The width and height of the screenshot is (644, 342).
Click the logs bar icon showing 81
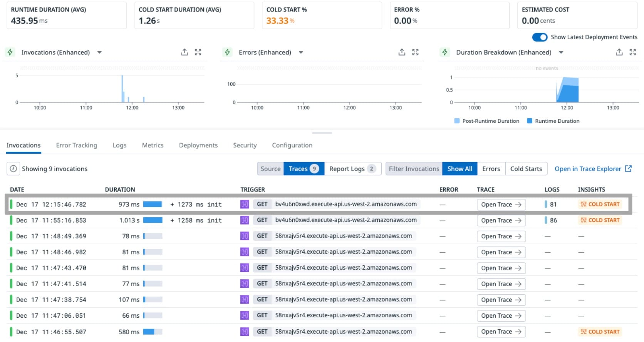click(546, 204)
